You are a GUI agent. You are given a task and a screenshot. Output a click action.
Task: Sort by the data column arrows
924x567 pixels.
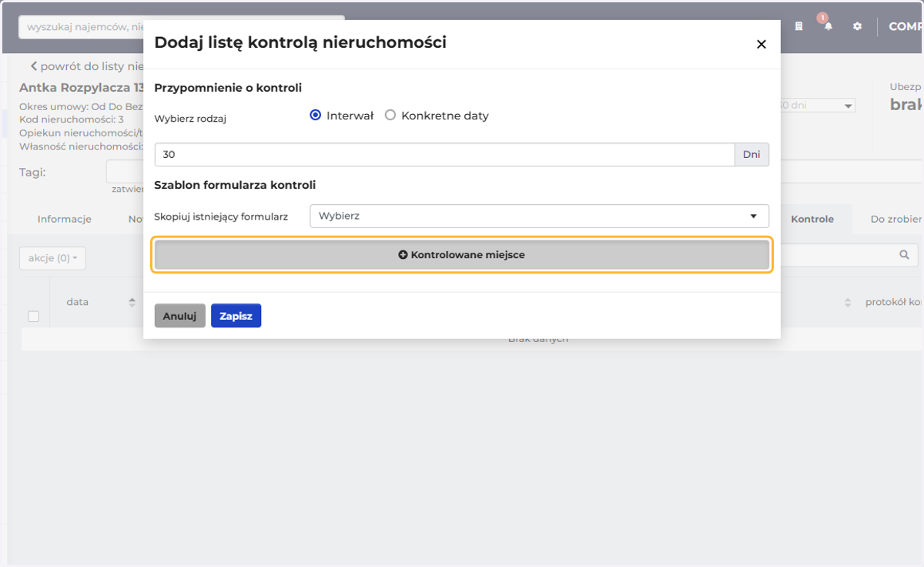pos(132,302)
